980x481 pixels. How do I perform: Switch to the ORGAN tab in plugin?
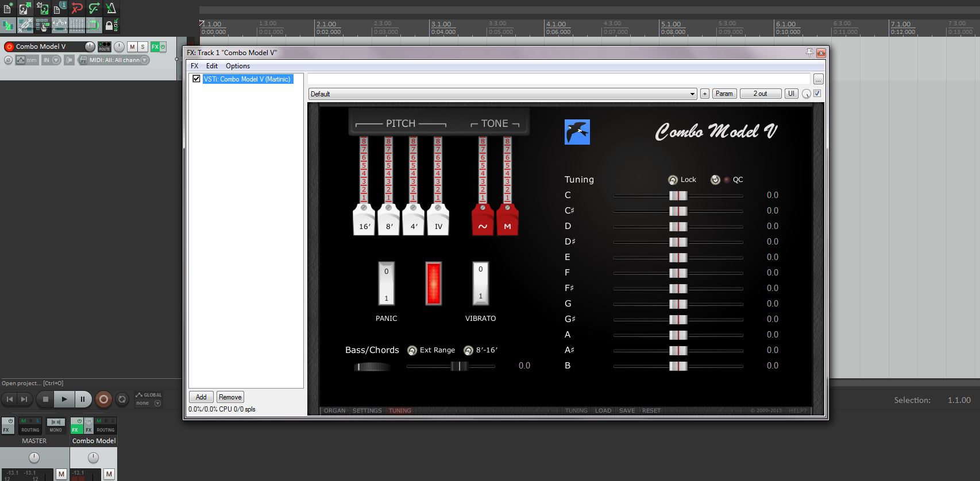point(334,410)
